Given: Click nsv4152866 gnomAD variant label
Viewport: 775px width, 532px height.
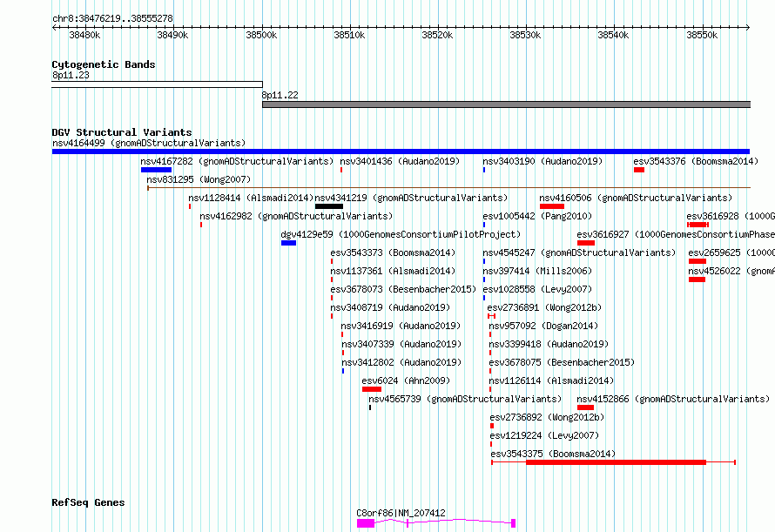Looking at the screenshot, I should [673, 399].
